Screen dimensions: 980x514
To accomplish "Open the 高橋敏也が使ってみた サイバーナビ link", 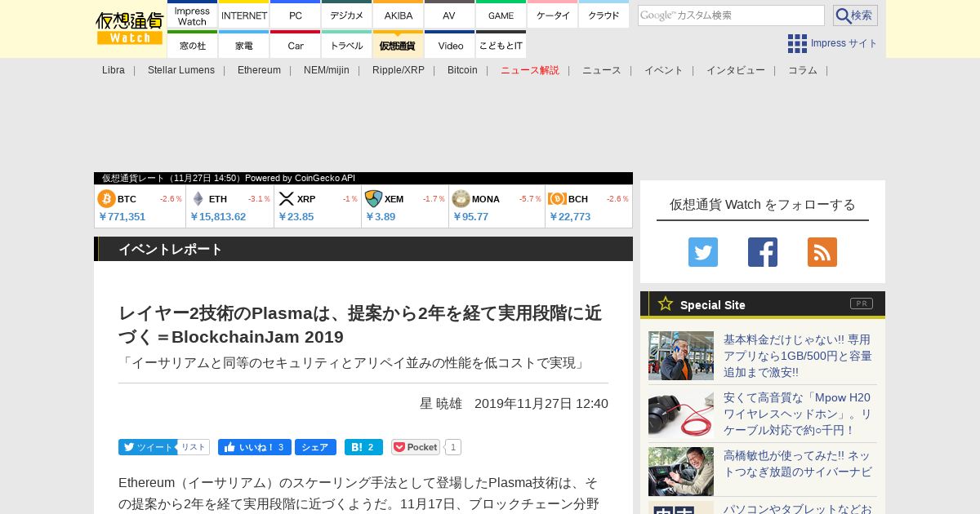I will tap(798, 463).
